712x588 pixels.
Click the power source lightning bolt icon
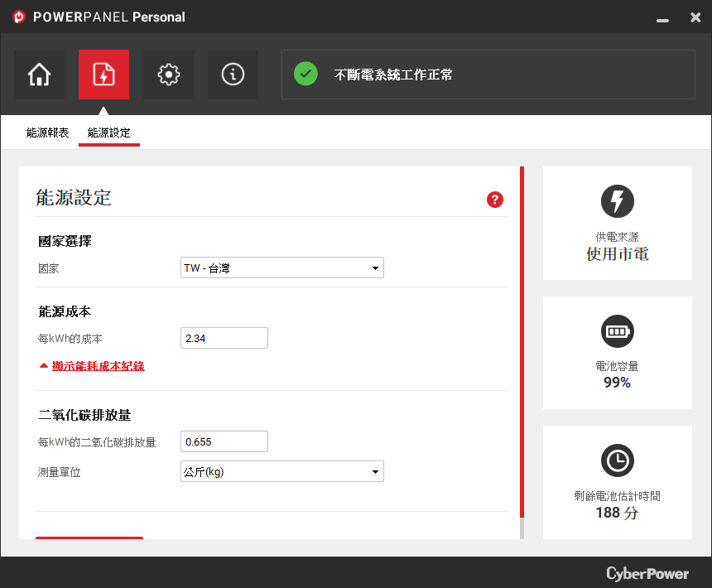point(617,201)
